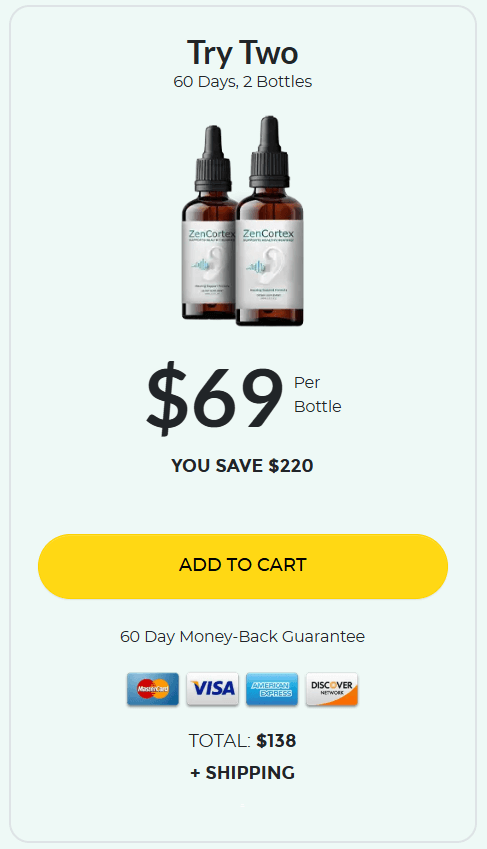This screenshot has height=849, width=487.
Task: Click the + SHIPPING text
Action: tap(242, 773)
